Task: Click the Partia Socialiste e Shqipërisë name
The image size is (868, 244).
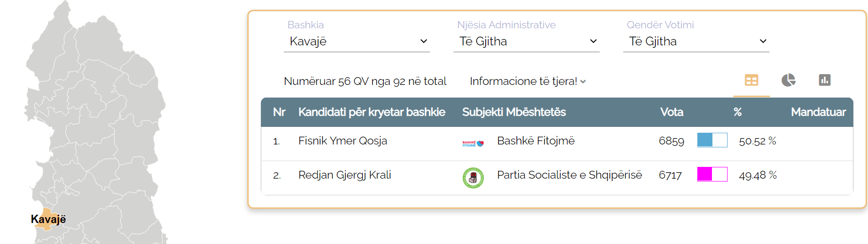Action: 570,175
